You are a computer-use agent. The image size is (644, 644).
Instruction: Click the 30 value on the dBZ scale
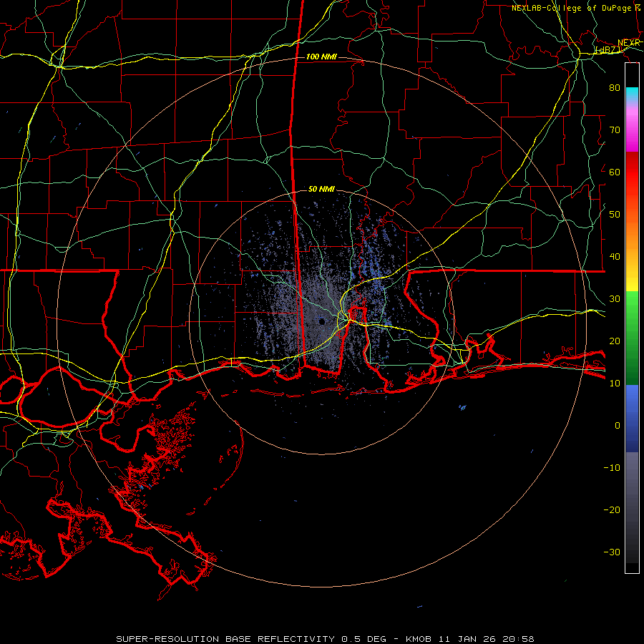click(615, 299)
